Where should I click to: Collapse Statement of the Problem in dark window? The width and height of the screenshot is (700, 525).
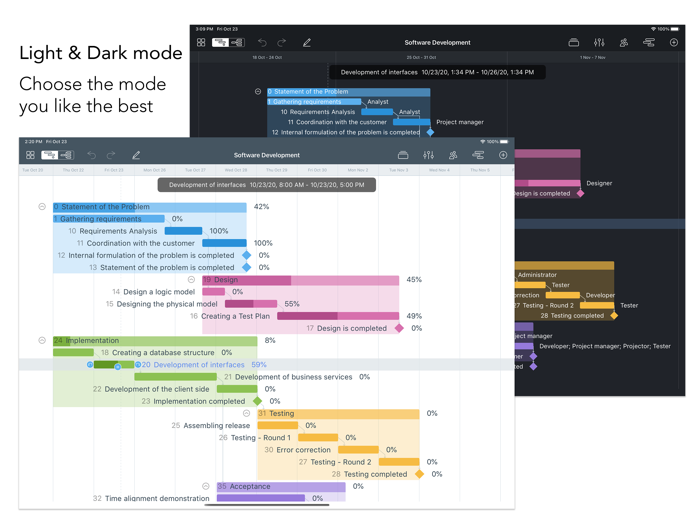[x=258, y=92]
